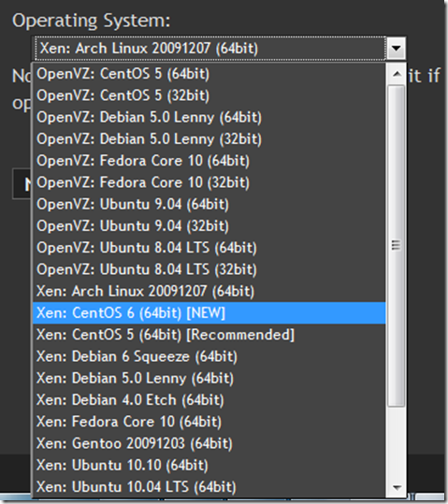Pick OpenVZ: Fedora Core 10 (64bit)
Image resolution: width=448 pixels, height=504 pixels.
tap(210, 161)
